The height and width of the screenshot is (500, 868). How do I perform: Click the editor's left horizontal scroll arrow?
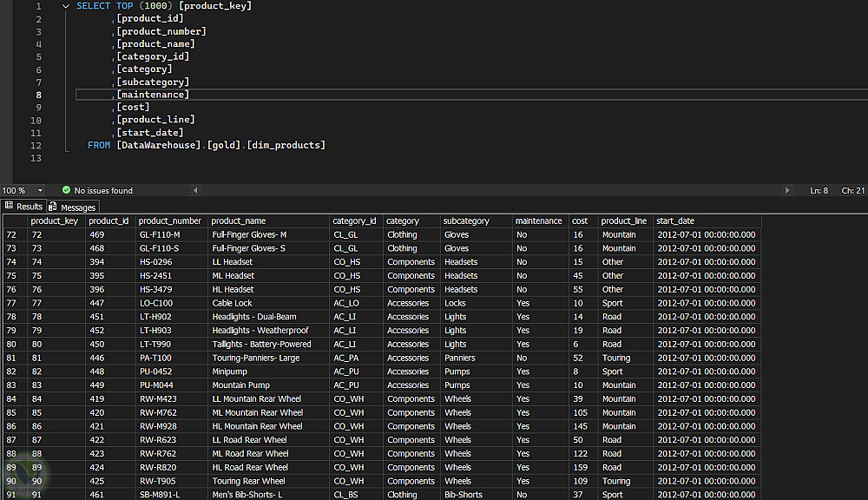[195, 190]
